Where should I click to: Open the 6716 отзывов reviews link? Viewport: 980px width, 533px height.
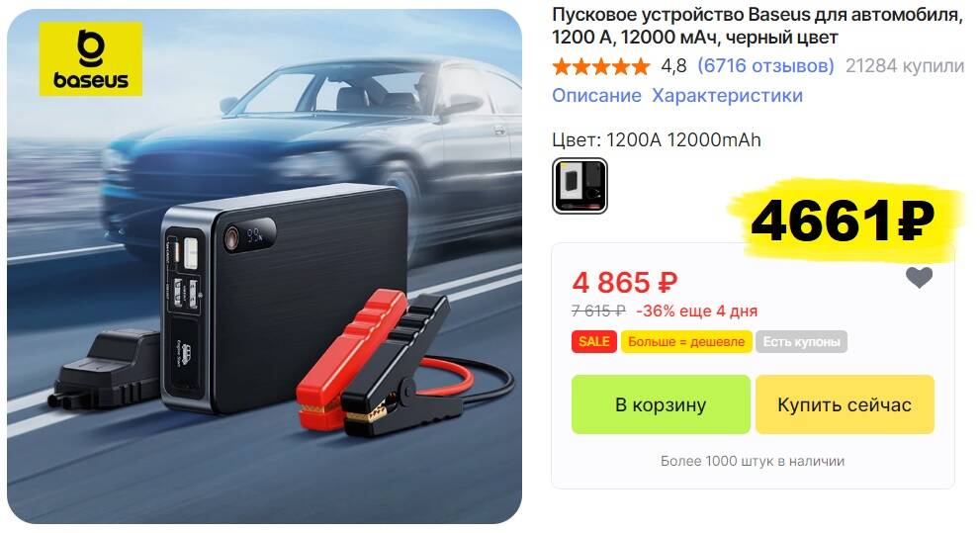pos(765,65)
